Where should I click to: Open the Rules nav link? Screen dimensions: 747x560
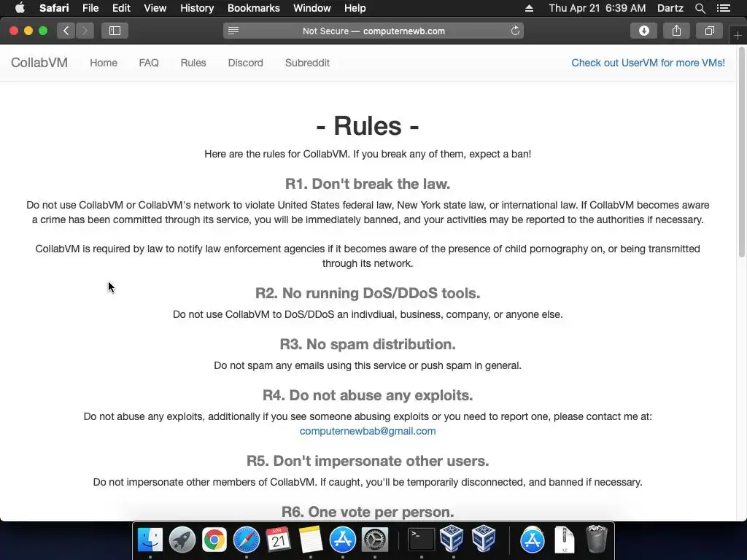(x=193, y=63)
